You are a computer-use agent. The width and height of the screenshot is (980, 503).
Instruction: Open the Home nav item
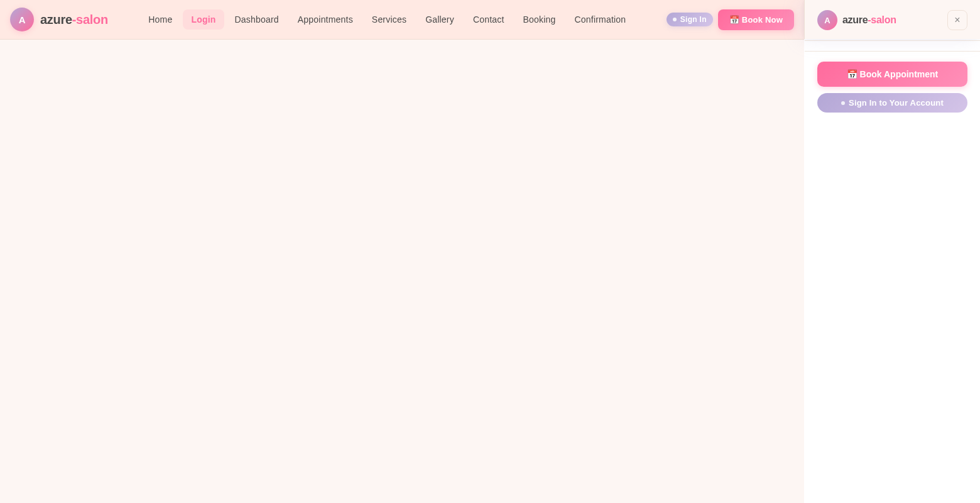tap(160, 19)
